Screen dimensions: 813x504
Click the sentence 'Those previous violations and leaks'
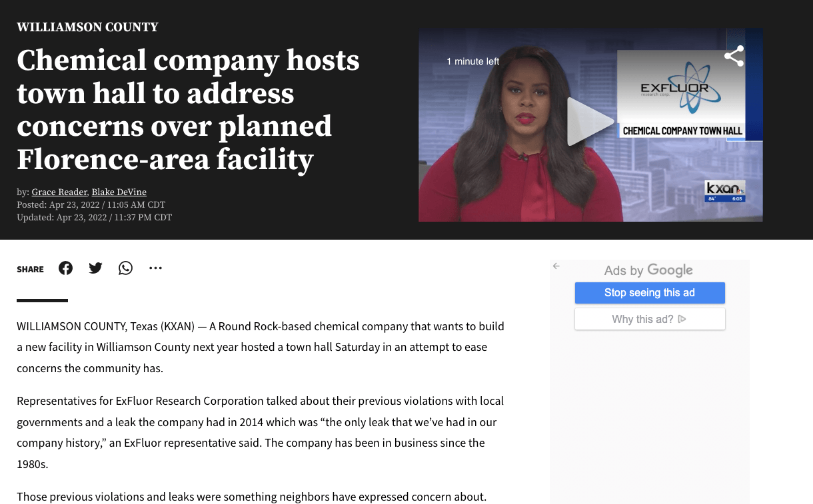[252, 497]
